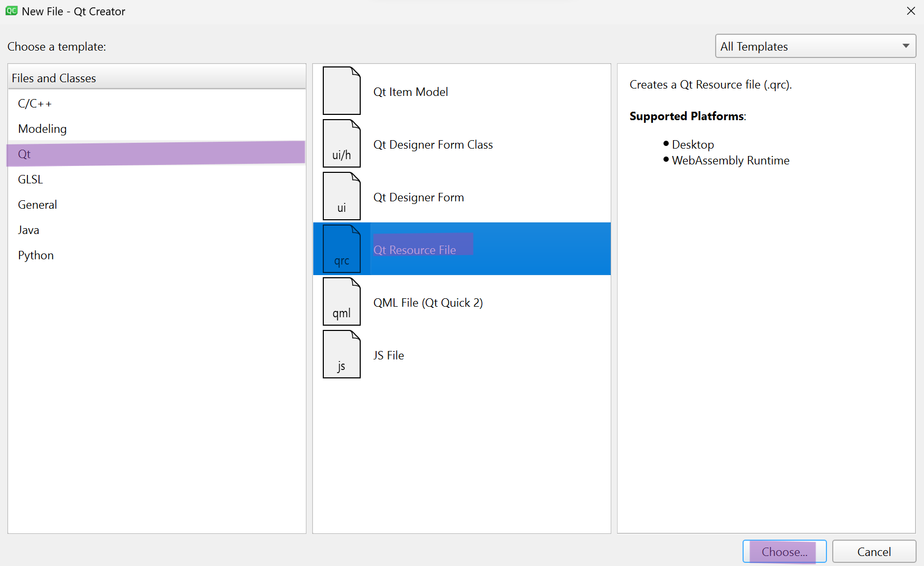Select the General category
This screenshot has height=566, width=924.
[157, 204]
